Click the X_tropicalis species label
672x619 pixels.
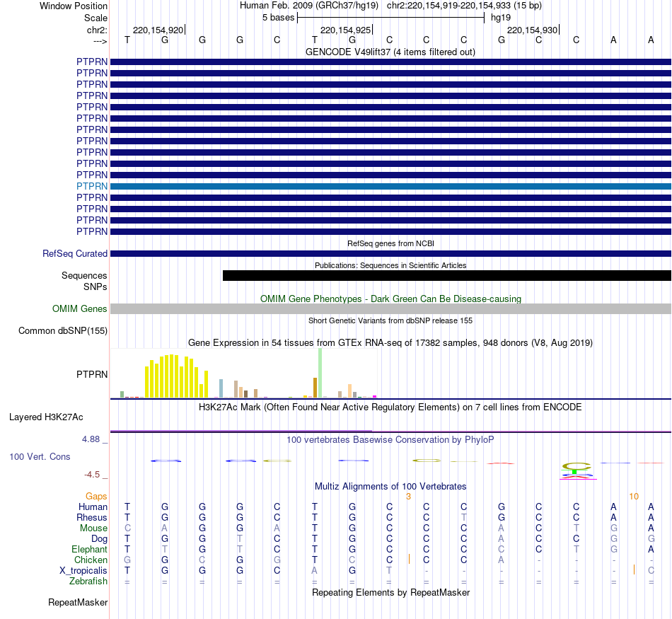[x=83, y=571]
